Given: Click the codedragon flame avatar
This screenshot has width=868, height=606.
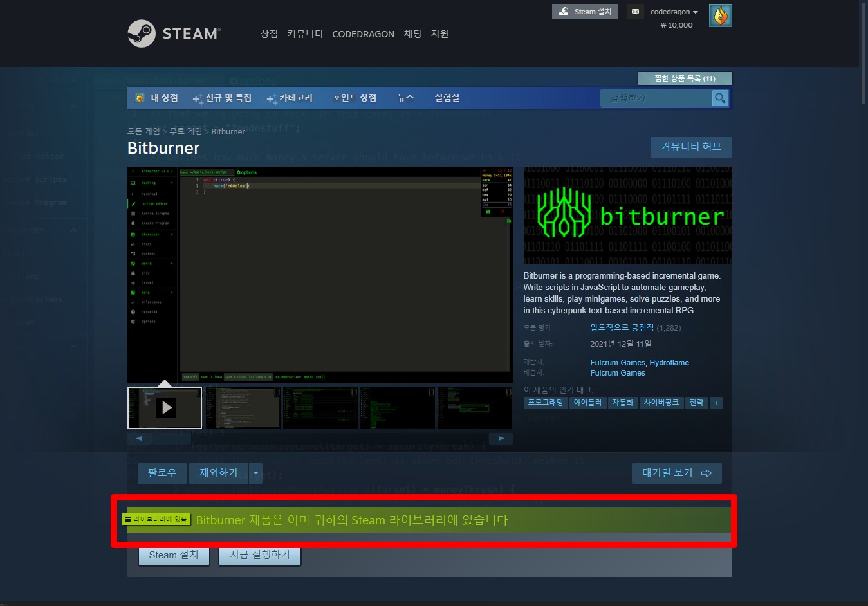Looking at the screenshot, I should tap(720, 15).
